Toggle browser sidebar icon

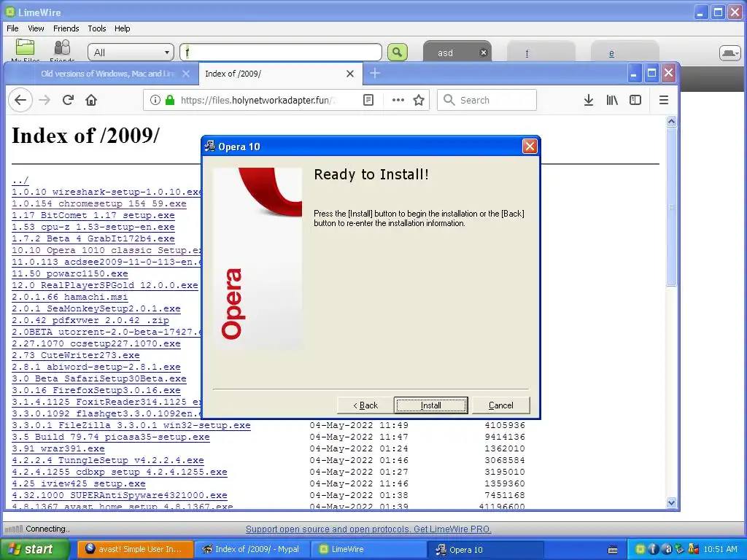[x=635, y=100]
